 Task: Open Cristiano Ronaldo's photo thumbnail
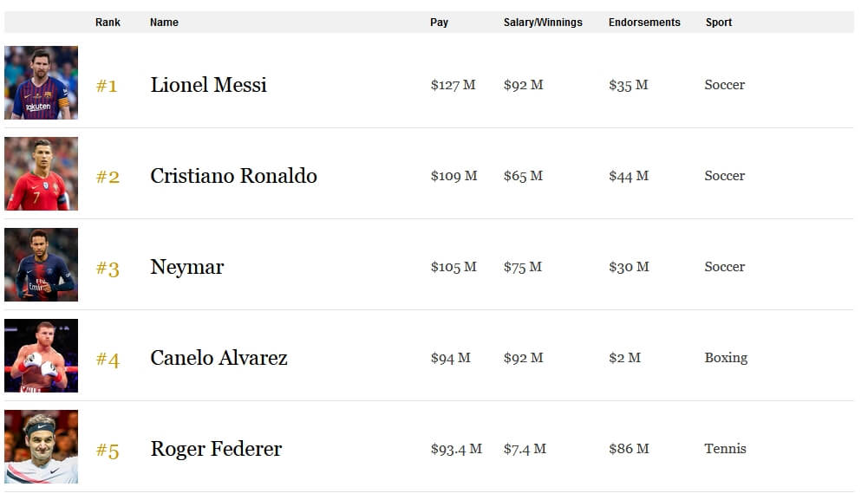click(x=41, y=173)
